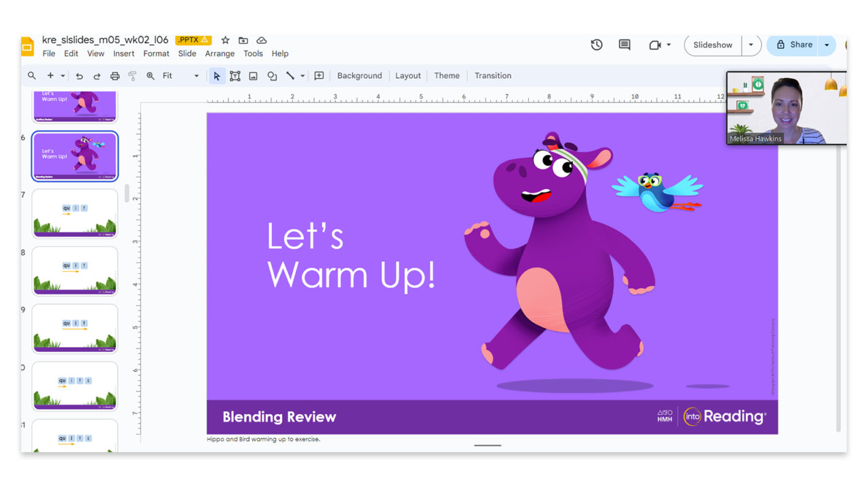Star the presentation with the star icon

[x=225, y=41]
